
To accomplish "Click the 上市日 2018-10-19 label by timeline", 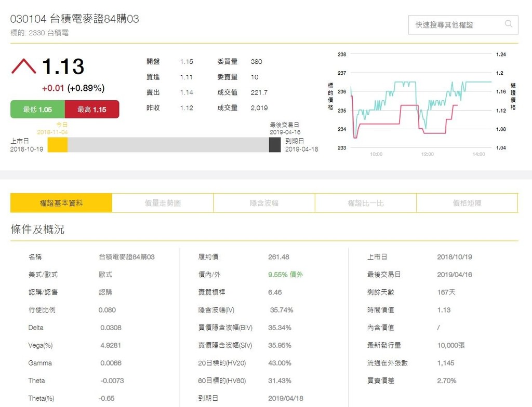I will click(26, 145).
